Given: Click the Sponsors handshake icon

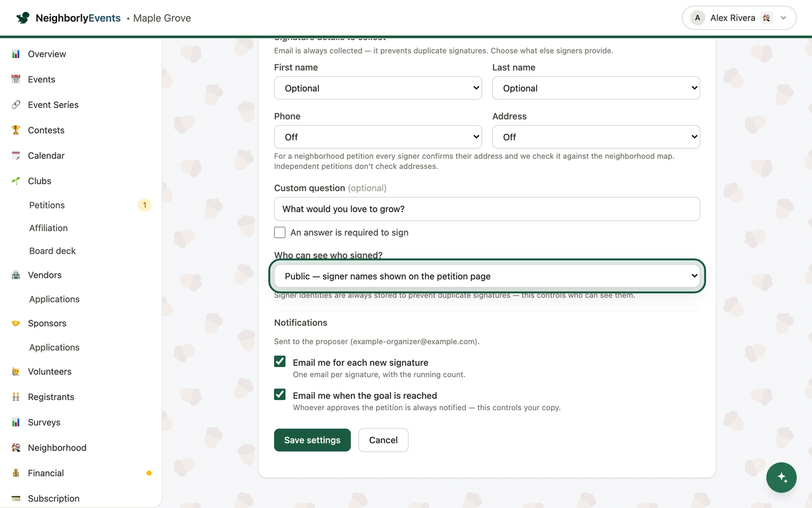Looking at the screenshot, I should pos(16,323).
